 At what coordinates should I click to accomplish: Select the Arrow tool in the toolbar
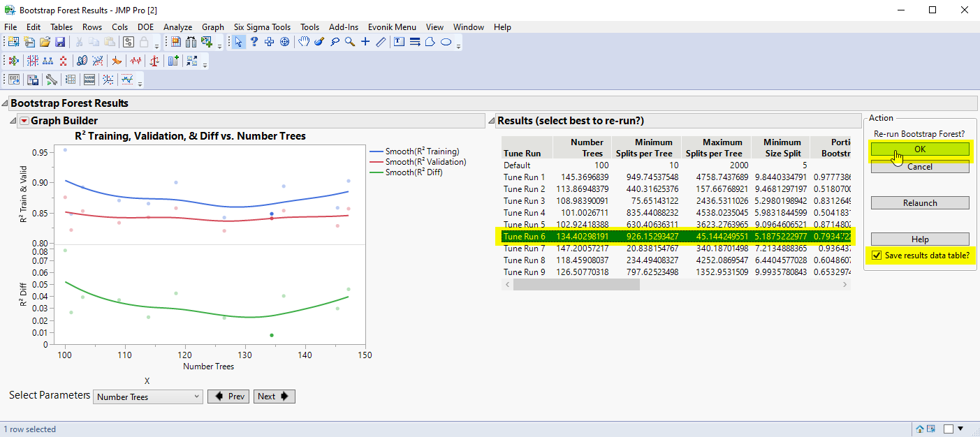click(x=237, y=42)
